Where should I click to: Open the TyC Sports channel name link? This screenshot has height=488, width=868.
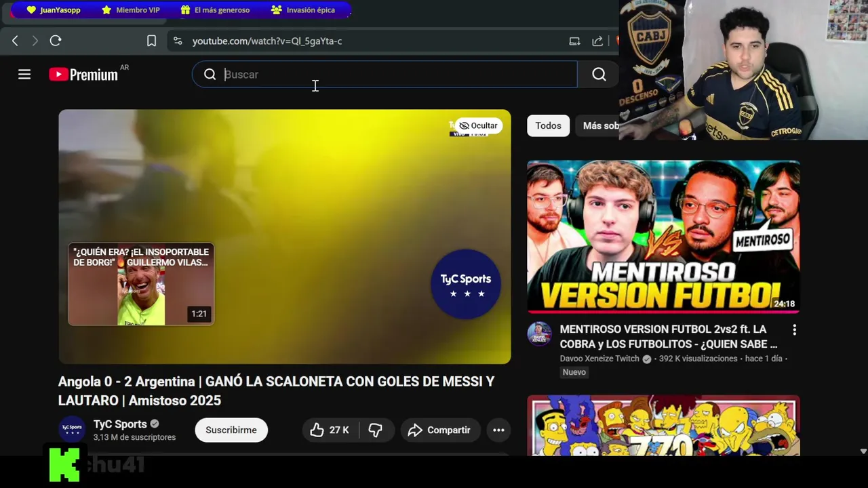(120, 424)
